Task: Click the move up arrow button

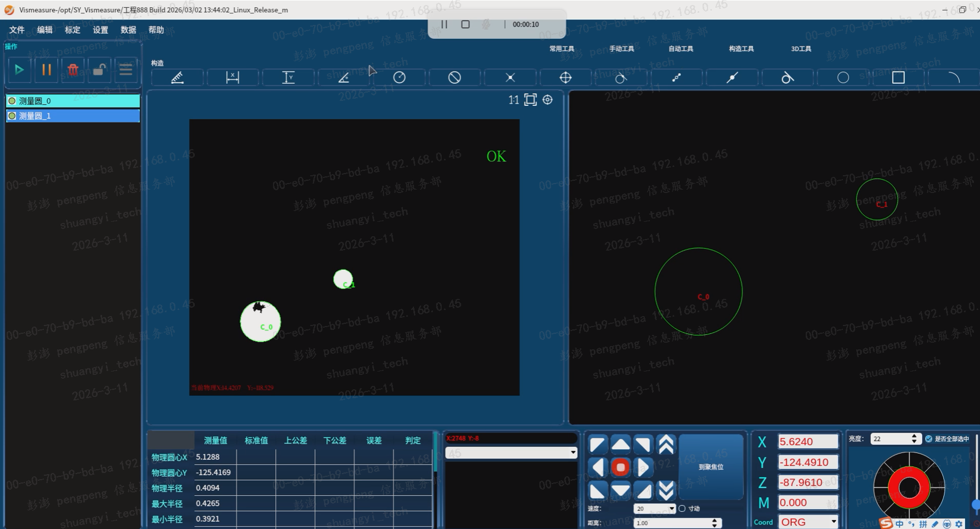Action: tap(620, 444)
